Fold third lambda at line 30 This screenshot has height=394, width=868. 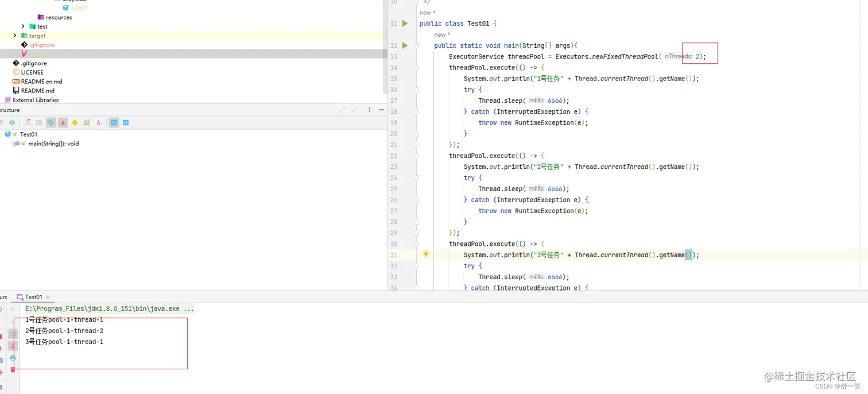[x=416, y=244]
